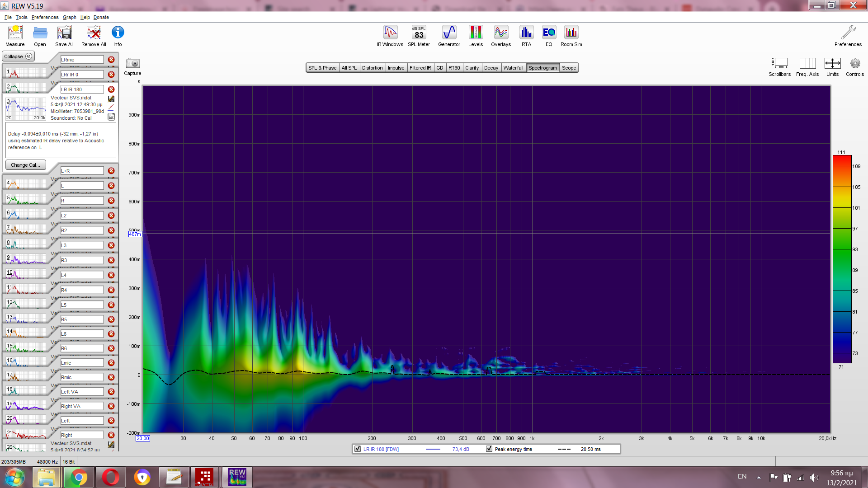
Task: Open the Tools menu
Action: pyautogui.click(x=21, y=17)
